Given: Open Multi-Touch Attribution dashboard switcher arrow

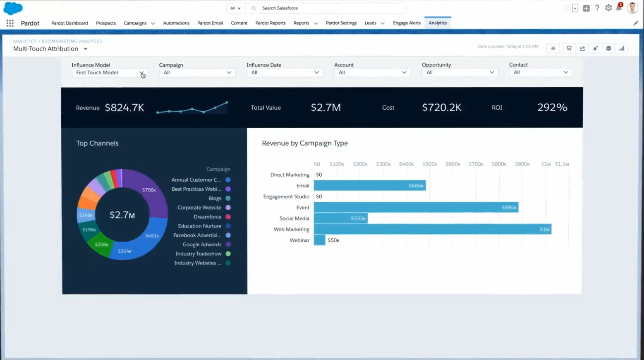Looking at the screenshot, I should pos(86,49).
